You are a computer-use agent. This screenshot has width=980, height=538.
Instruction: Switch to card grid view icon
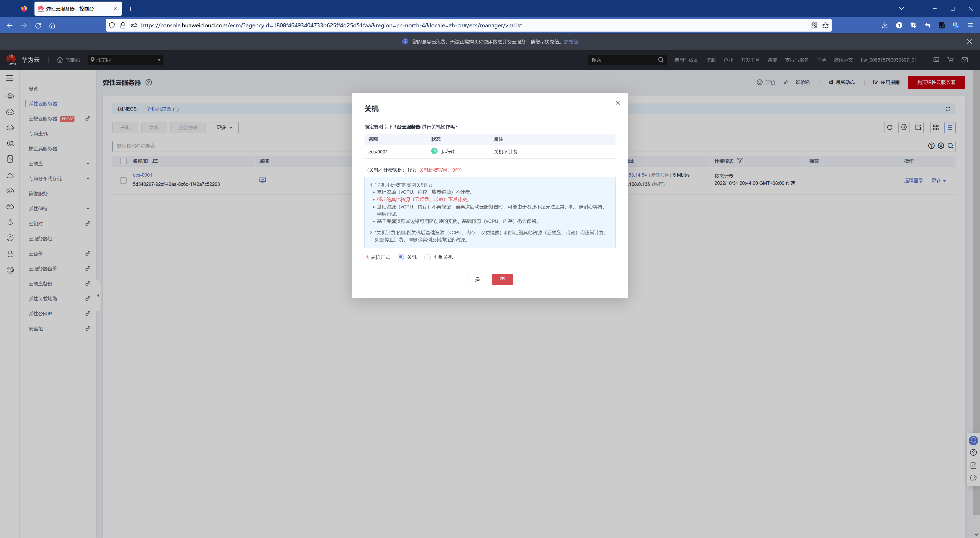click(x=936, y=127)
